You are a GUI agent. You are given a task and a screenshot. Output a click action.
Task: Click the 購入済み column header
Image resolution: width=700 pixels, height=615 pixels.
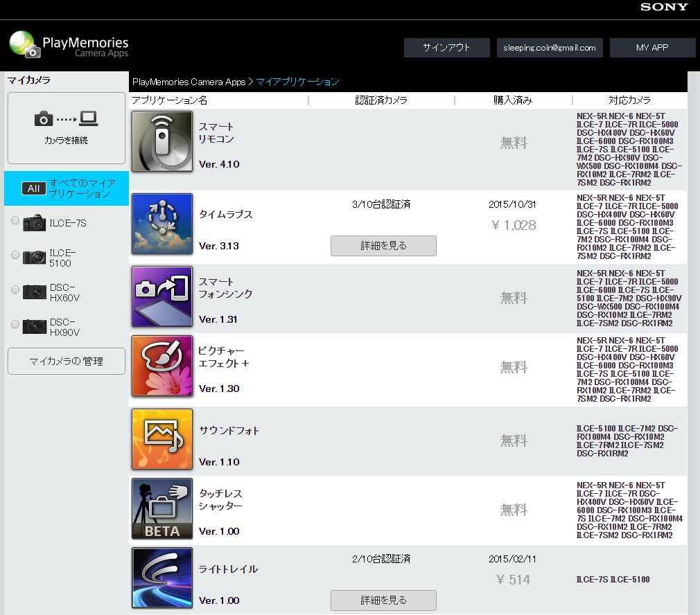point(513,100)
